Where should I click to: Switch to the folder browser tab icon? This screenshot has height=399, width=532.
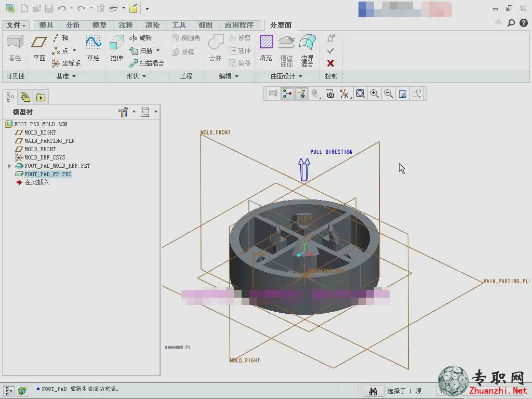(x=25, y=97)
